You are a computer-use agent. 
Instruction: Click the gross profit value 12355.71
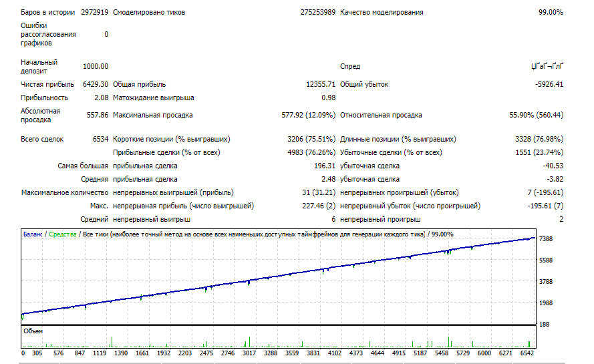(x=321, y=84)
